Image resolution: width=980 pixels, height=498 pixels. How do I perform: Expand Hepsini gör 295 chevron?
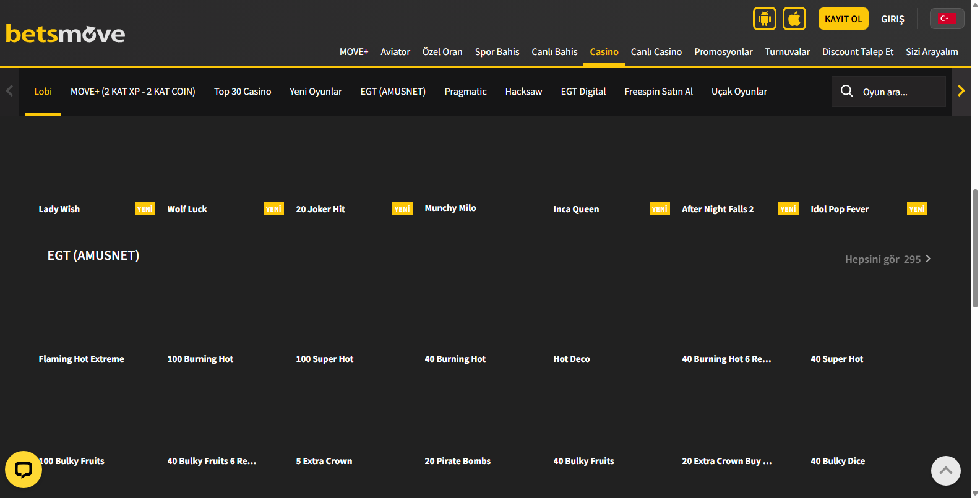point(928,259)
